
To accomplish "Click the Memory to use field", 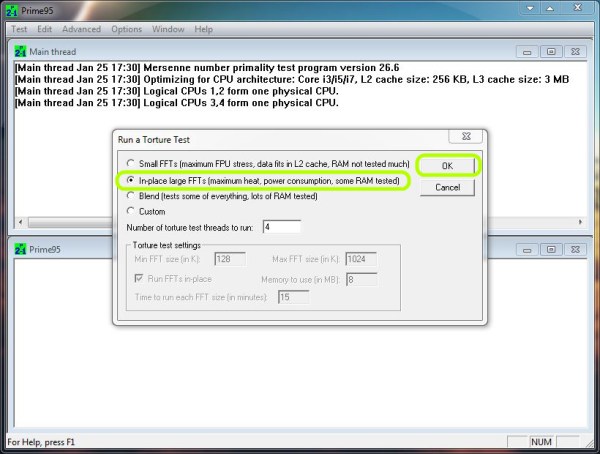I will (x=361, y=279).
